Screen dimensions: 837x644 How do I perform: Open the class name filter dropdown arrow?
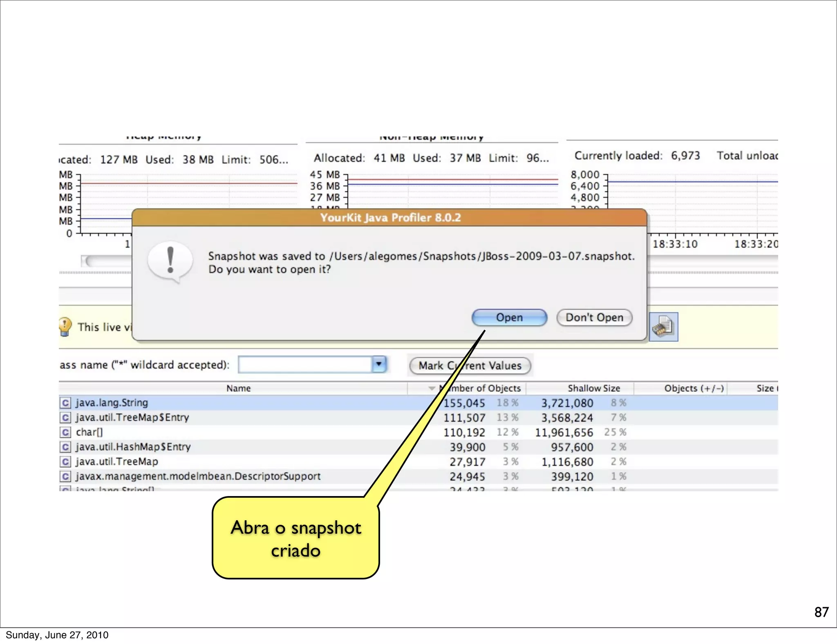[x=379, y=364]
